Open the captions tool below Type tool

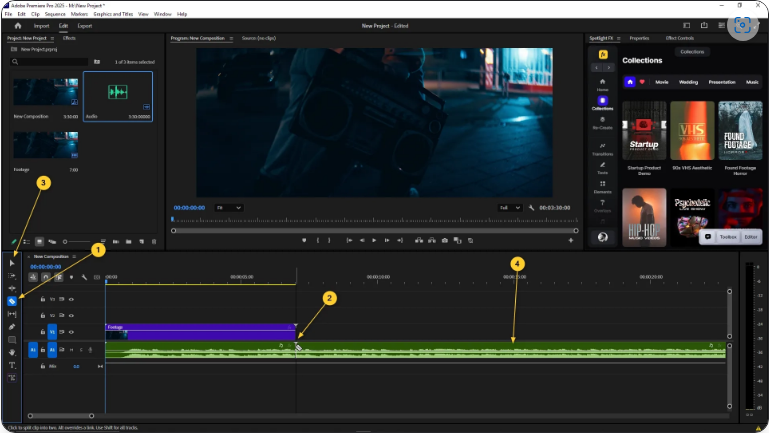click(x=12, y=378)
